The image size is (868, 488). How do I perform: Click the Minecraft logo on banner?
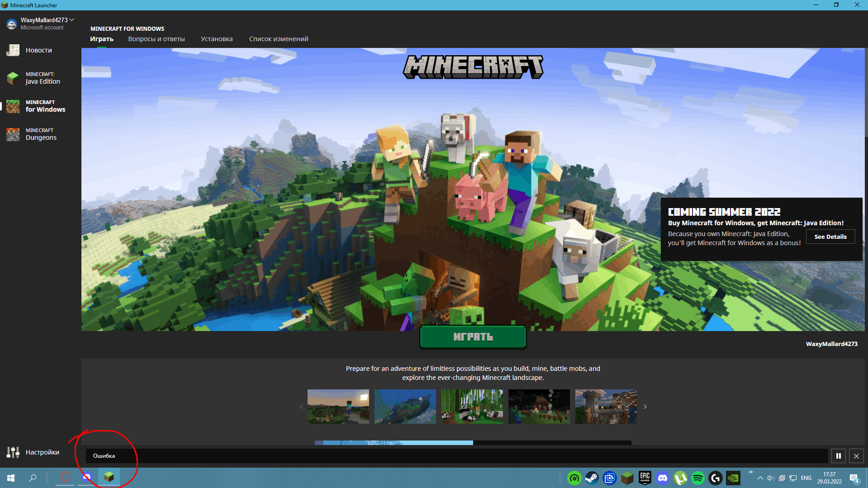point(473,67)
